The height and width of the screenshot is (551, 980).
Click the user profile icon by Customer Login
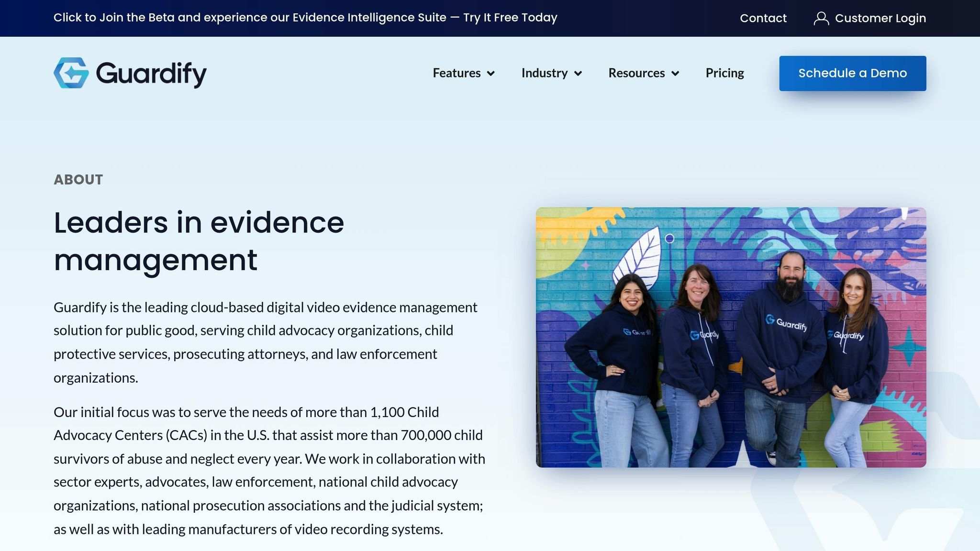(821, 18)
